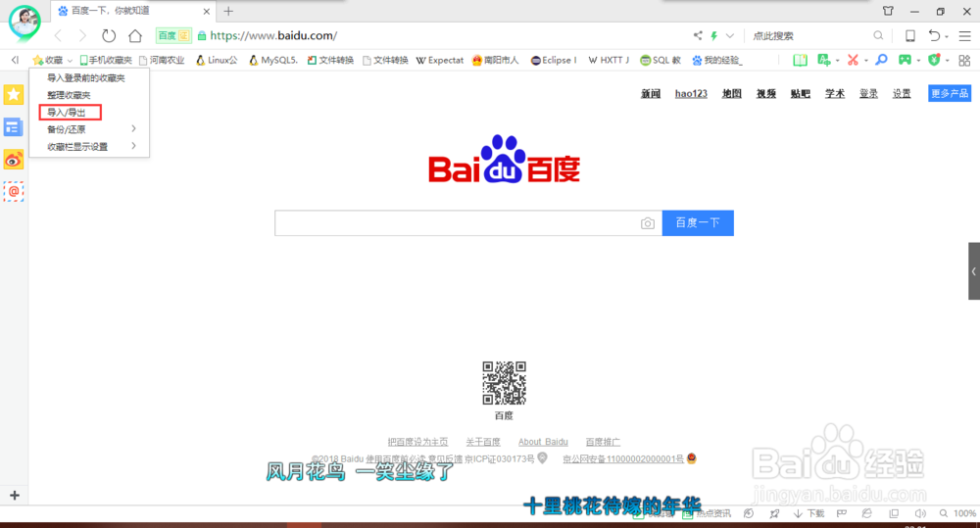Add a sidebar app with plus icon
The height and width of the screenshot is (528, 980).
tap(15, 496)
